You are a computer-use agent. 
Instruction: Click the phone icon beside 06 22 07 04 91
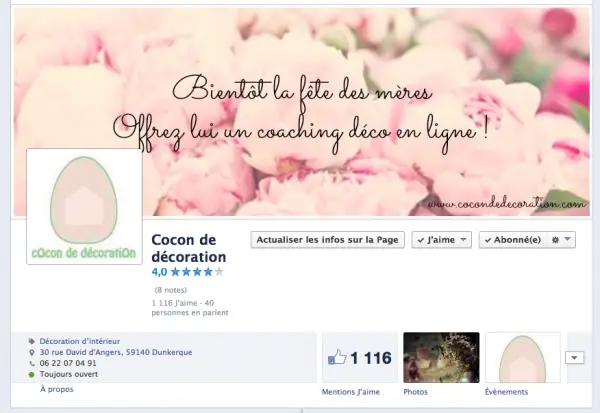point(31,363)
